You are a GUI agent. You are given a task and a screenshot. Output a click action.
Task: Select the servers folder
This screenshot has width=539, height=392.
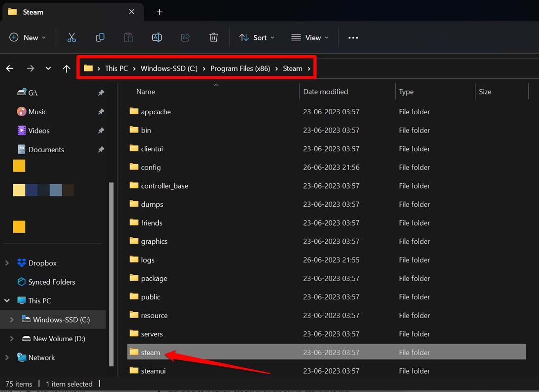pos(327,334)
